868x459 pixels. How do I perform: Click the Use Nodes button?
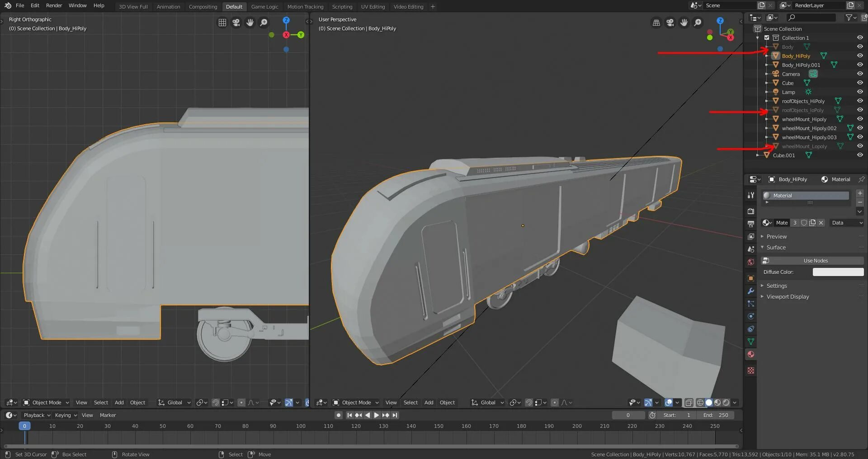pyautogui.click(x=815, y=261)
